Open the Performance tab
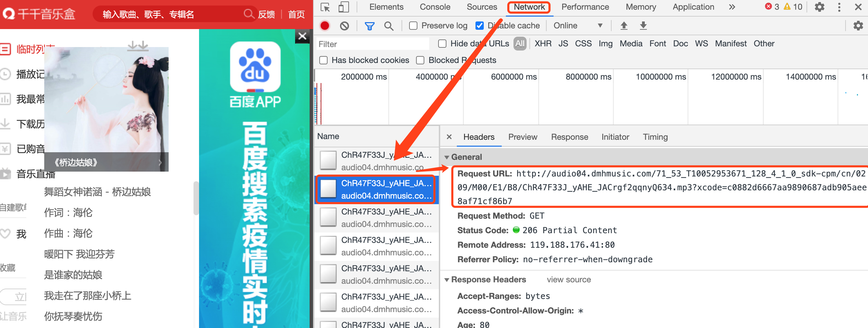 pyautogui.click(x=585, y=7)
